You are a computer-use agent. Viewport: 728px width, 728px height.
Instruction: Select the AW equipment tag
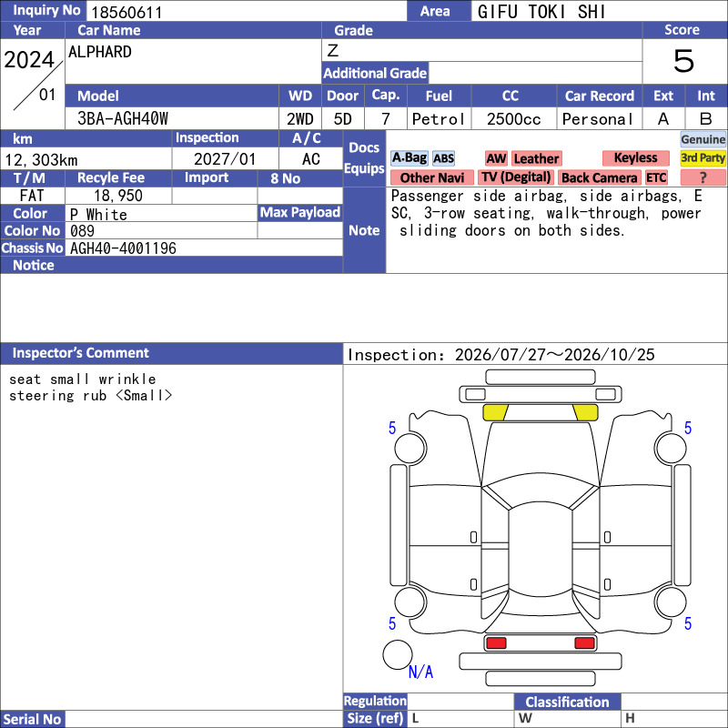pyautogui.click(x=496, y=158)
